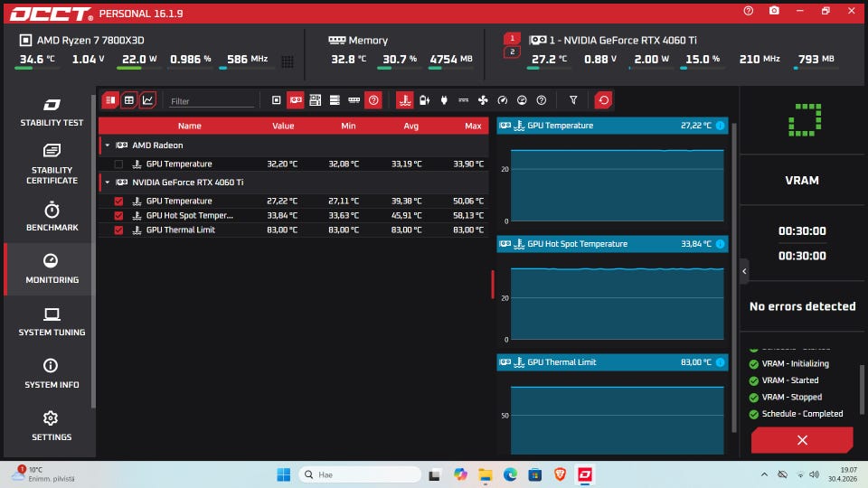This screenshot has height=488, width=868.
Task: Take a screenshot with camera icon
Action: pyautogui.click(x=775, y=11)
